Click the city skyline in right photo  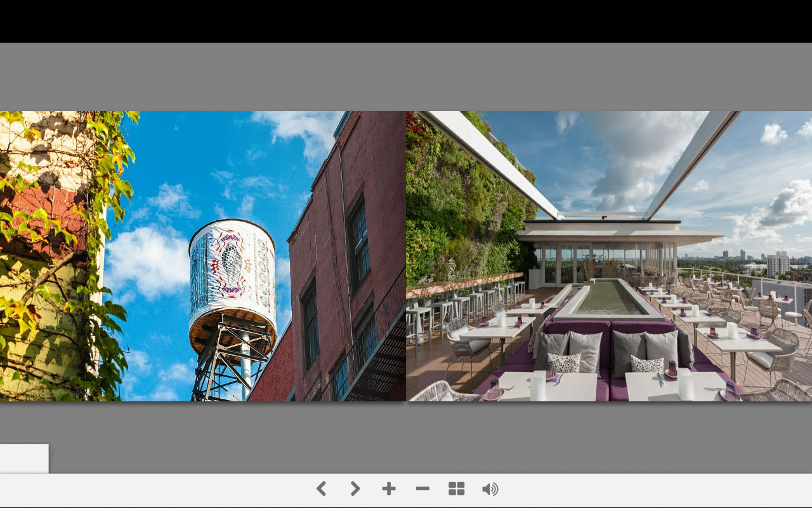[761, 260]
